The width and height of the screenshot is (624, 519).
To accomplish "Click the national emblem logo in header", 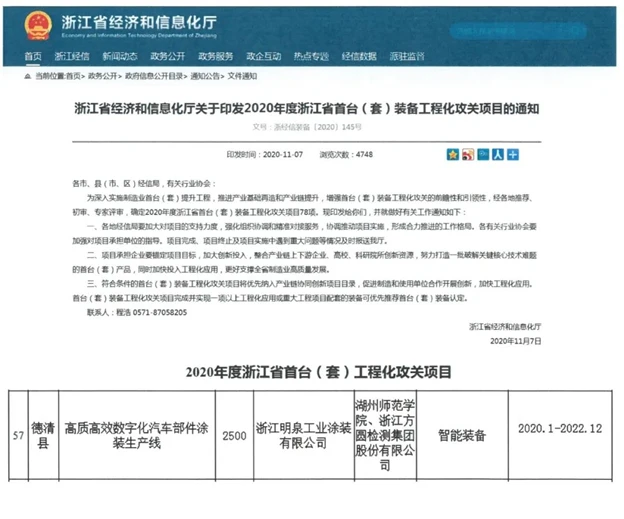I will coord(39,22).
